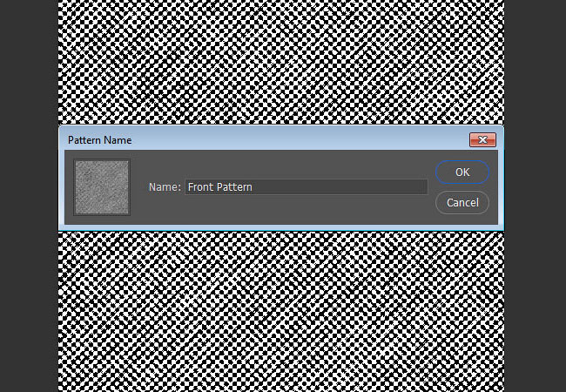Cancel the Pattern Name dialog
Screen dimensions: 566x392
(462, 202)
